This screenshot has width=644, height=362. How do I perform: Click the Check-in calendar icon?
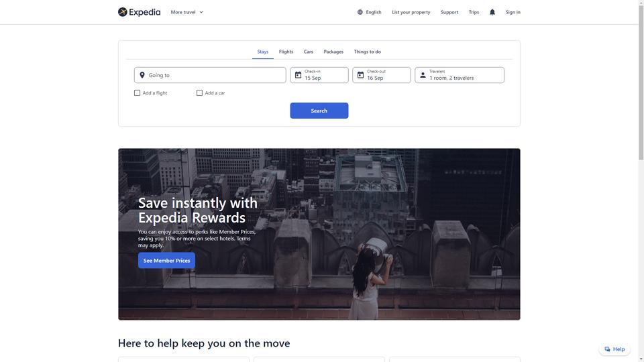(x=298, y=75)
